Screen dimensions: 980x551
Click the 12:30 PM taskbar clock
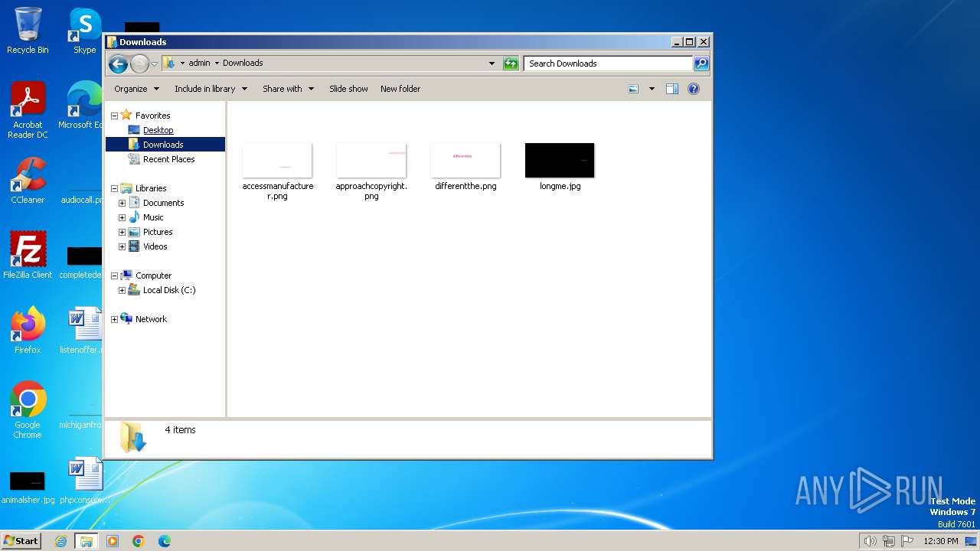(941, 541)
